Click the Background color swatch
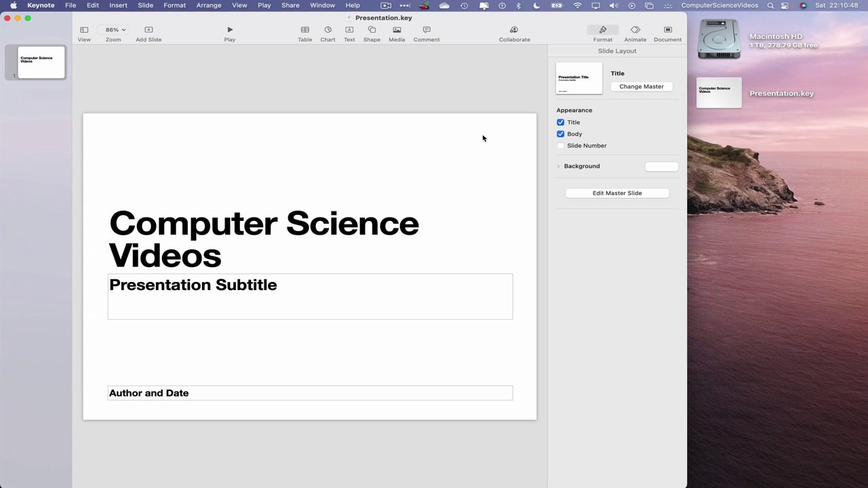This screenshot has height=488, width=868. pyautogui.click(x=661, y=167)
